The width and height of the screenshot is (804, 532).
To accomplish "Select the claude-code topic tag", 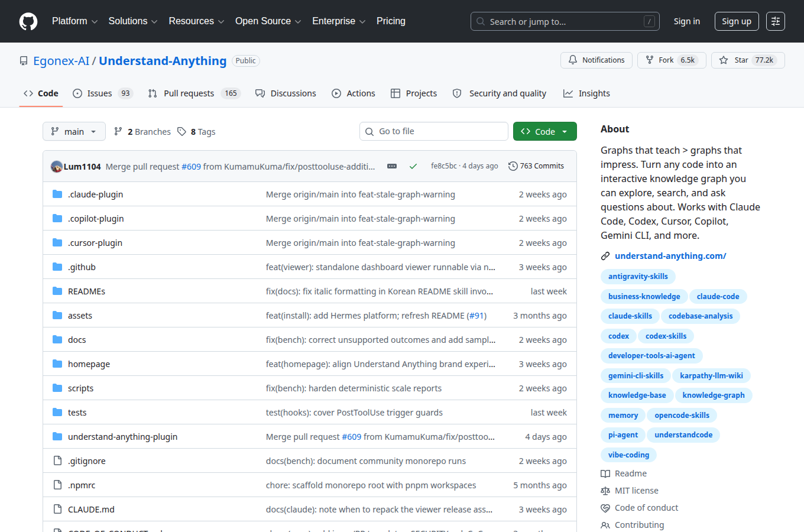I will coord(718,297).
